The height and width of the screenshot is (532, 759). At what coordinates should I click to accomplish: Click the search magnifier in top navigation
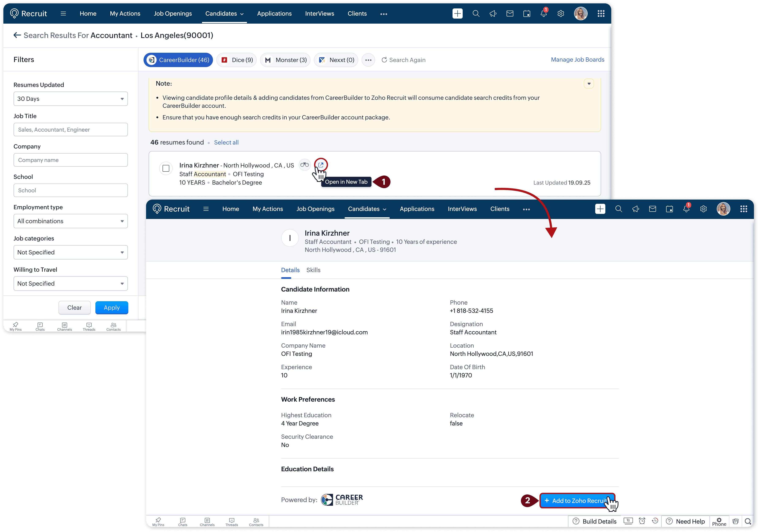tap(476, 14)
